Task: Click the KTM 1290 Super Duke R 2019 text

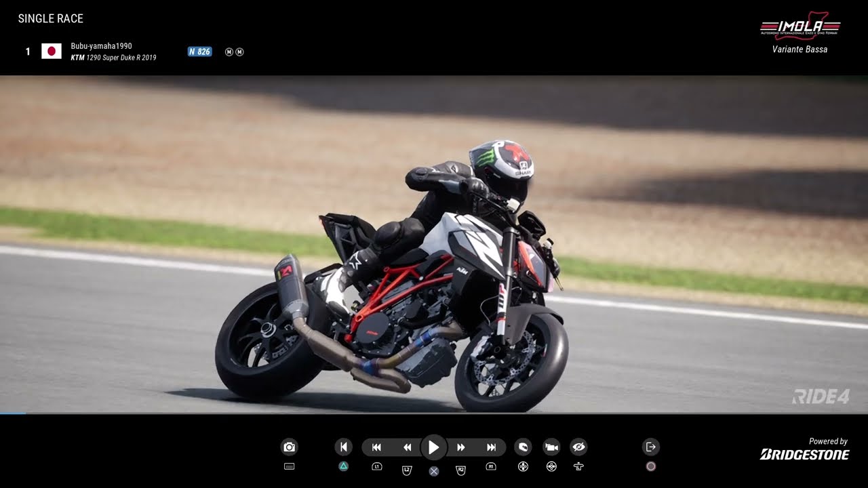Action: 113,58
